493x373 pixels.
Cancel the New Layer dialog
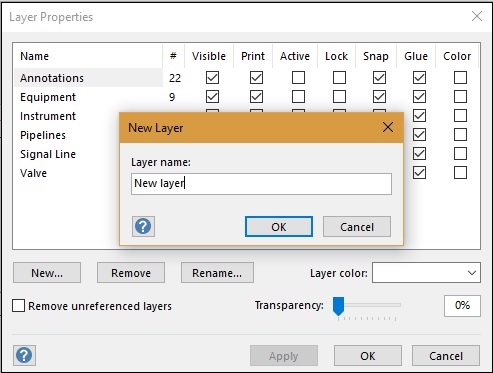click(x=357, y=227)
